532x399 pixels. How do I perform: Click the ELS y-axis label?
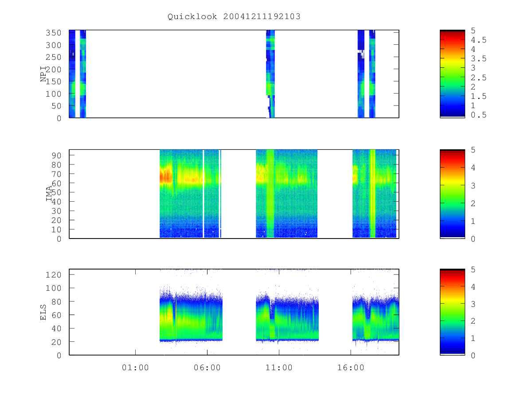[43, 312]
